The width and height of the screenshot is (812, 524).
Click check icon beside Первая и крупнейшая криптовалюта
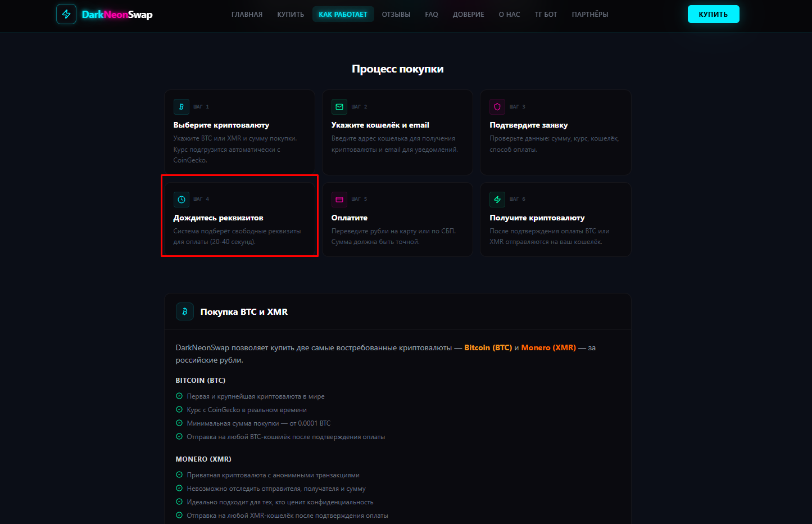[179, 396]
